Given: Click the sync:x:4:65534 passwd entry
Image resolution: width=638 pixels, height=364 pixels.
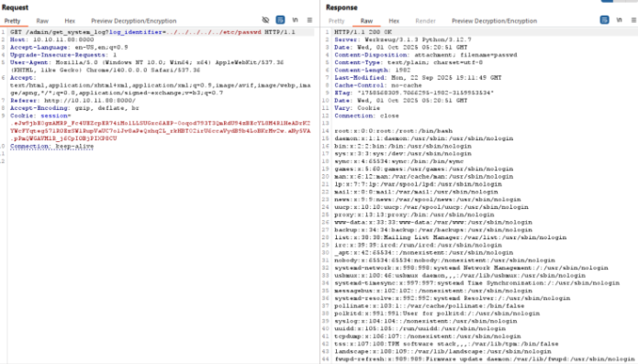Looking at the screenshot, I should (x=398, y=161).
